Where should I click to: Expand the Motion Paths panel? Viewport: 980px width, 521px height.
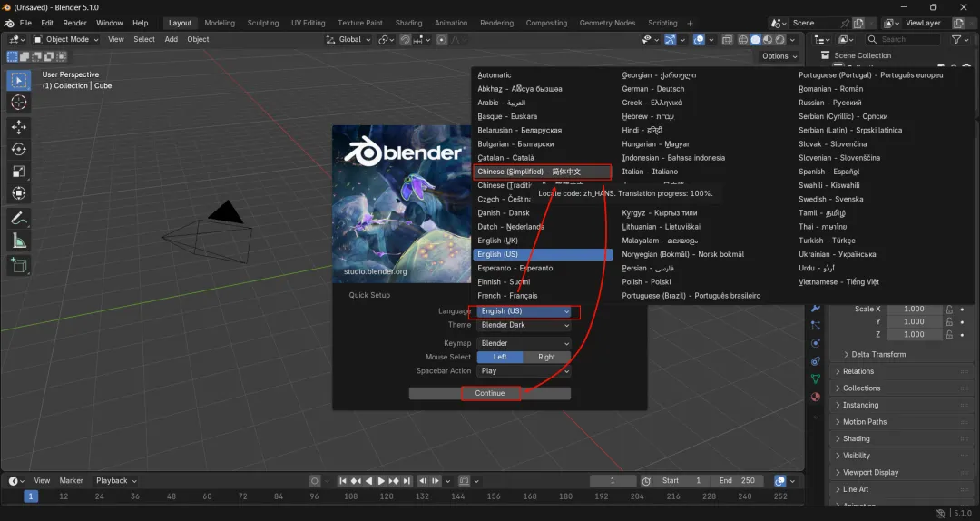click(x=903, y=421)
